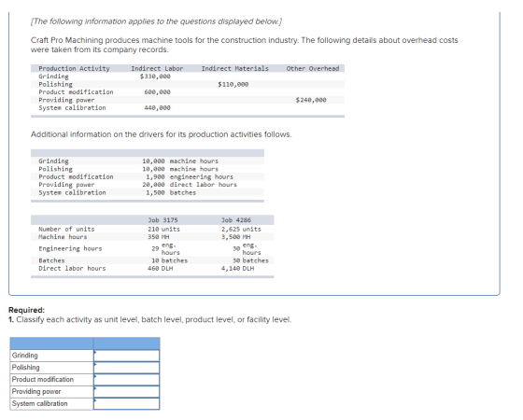Select Providing power label in answer table
The height and width of the screenshot is (420, 523).
click(x=36, y=391)
